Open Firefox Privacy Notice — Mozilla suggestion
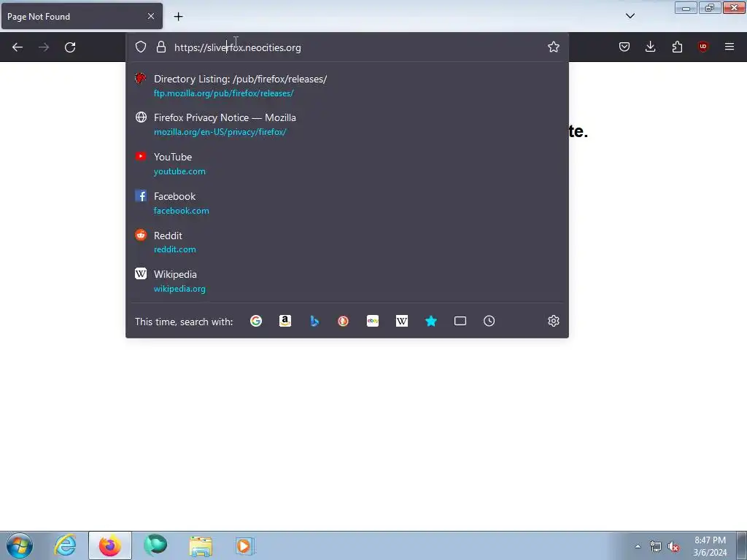 [x=347, y=124]
